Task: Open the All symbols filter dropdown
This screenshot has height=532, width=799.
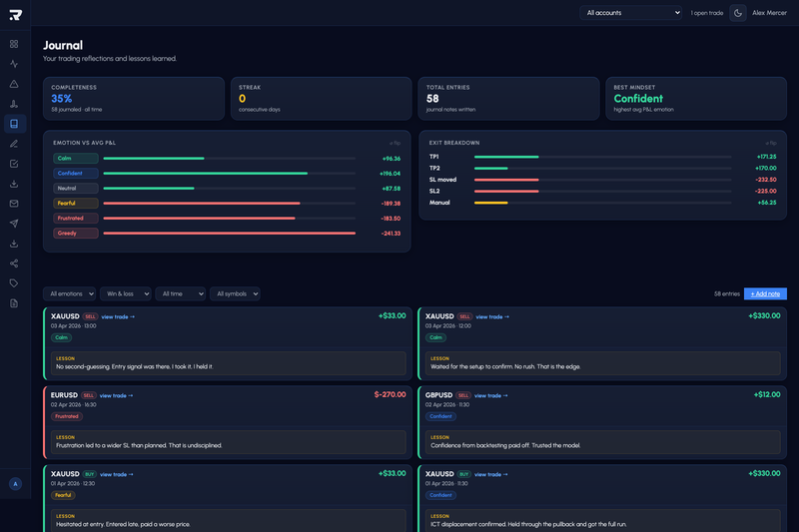Action: (235, 293)
